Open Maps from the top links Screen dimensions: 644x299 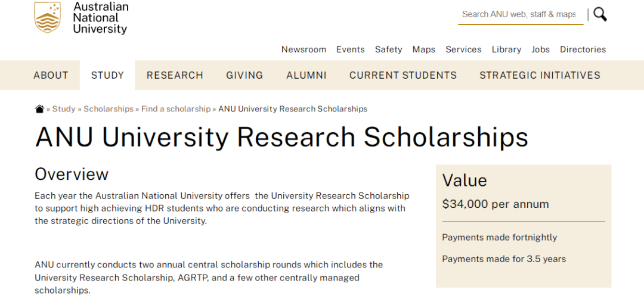pos(424,49)
